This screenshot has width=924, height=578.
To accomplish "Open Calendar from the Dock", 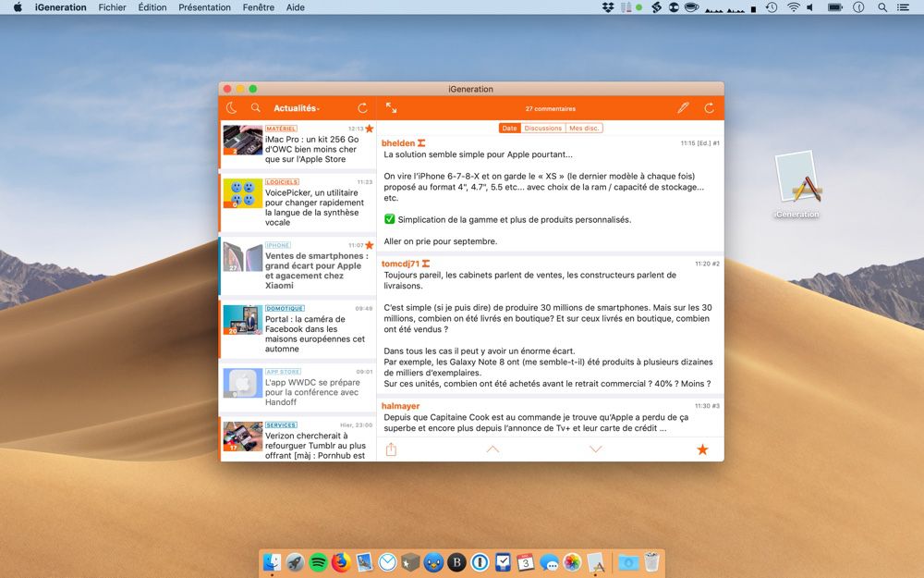I will 526,562.
